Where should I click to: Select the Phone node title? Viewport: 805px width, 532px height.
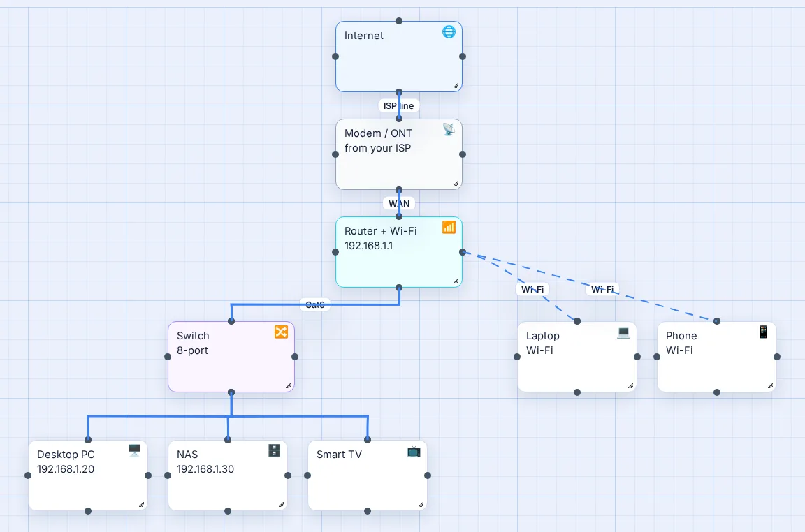[681, 336]
